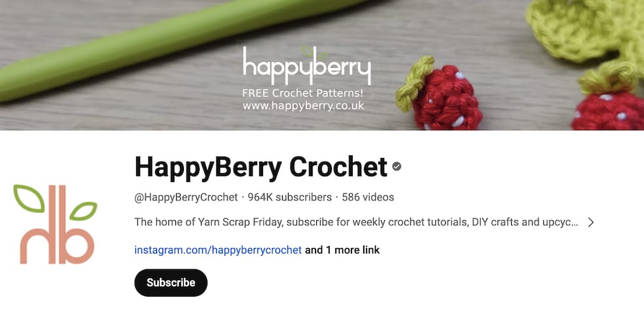The width and height of the screenshot is (644, 315).
Task: Expand the channel description with the chevron arrow
Action: [590, 223]
